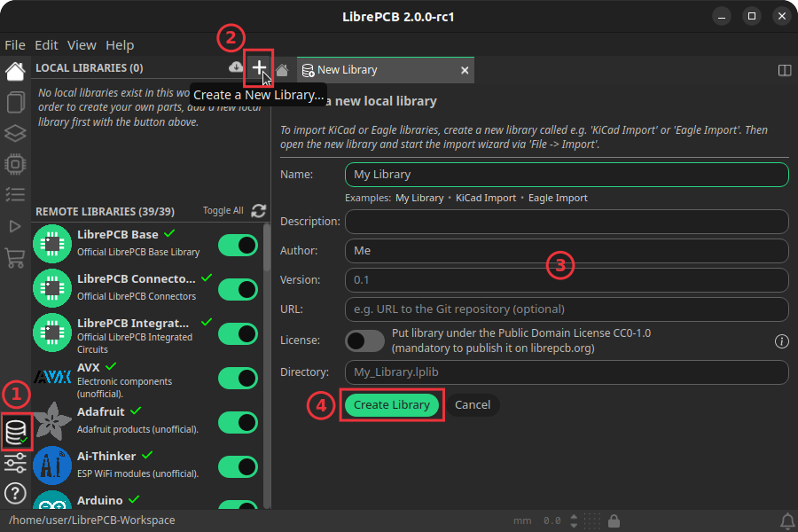Viewport: 798px width, 532px height.
Task: Click the settings sliders icon in sidebar
Action: point(14,463)
